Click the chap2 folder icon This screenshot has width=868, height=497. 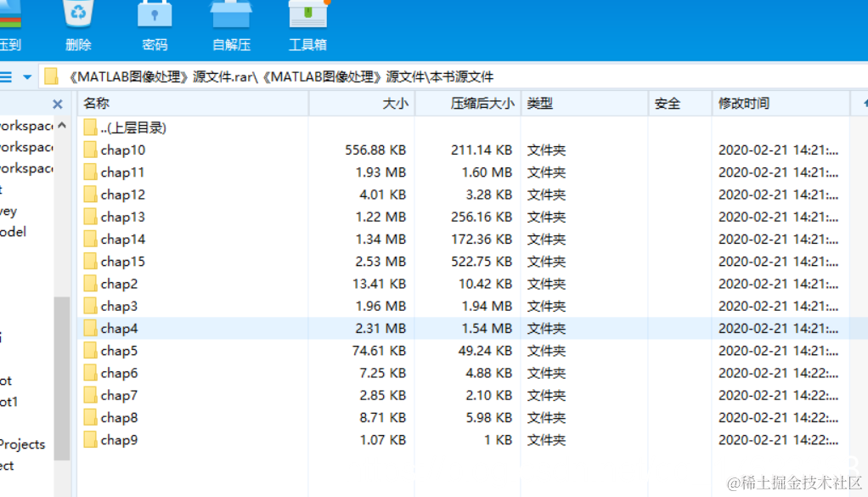coord(91,283)
